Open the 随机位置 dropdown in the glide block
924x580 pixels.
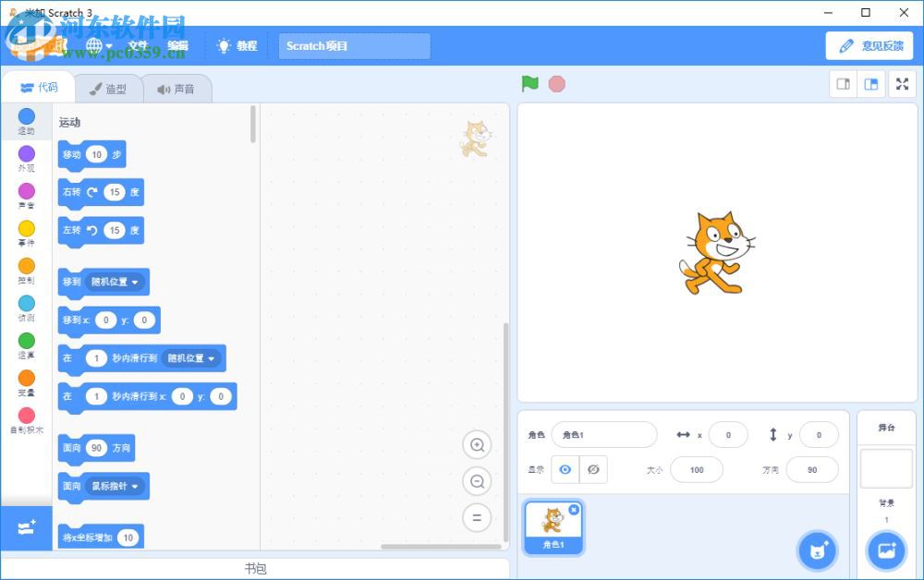point(191,358)
